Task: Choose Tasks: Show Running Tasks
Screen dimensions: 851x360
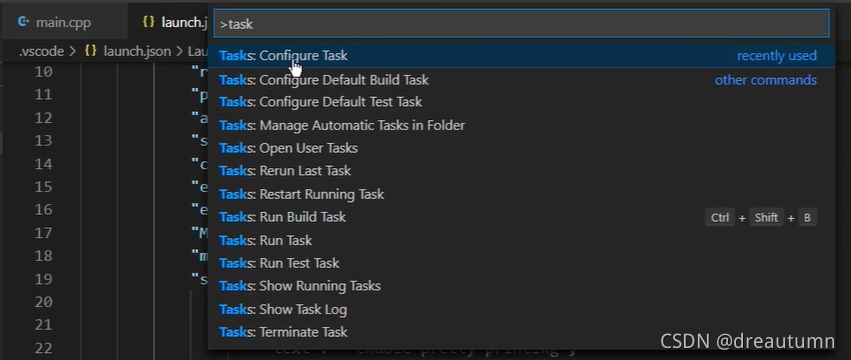Action: (x=521, y=286)
